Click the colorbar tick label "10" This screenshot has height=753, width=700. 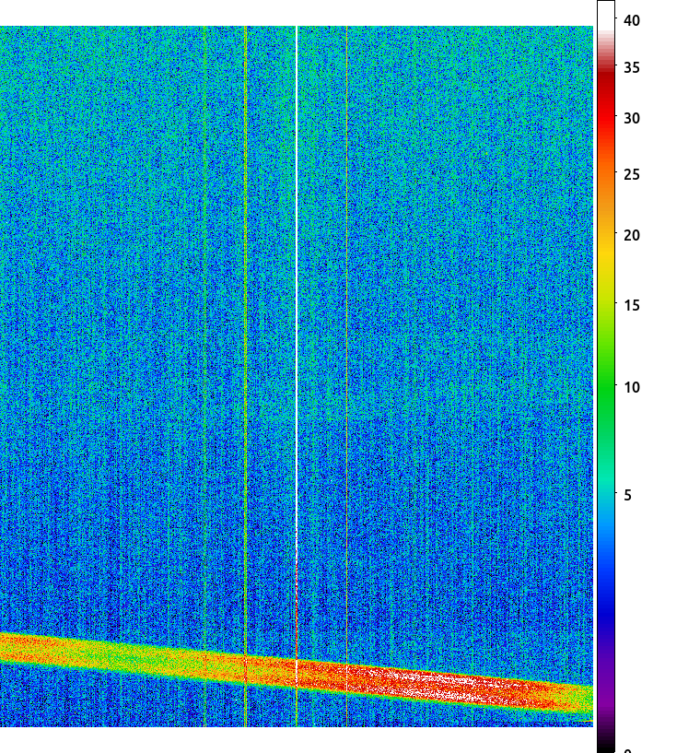(632, 387)
